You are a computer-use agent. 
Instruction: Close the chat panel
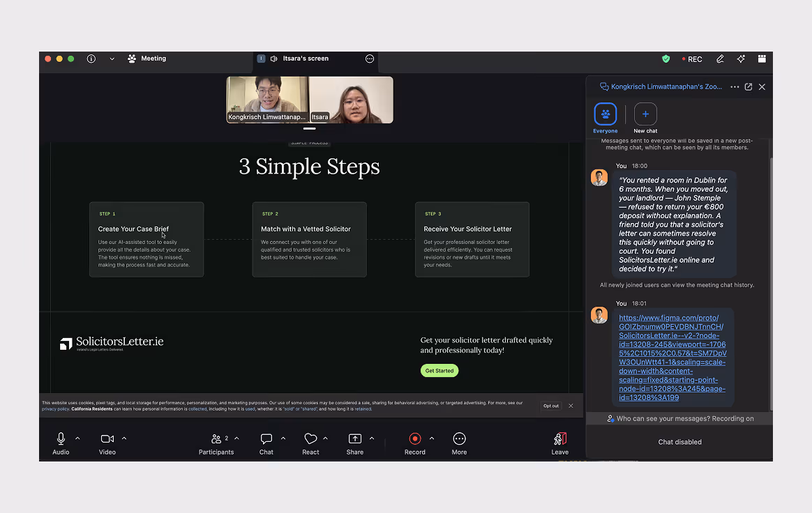point(762,87)
